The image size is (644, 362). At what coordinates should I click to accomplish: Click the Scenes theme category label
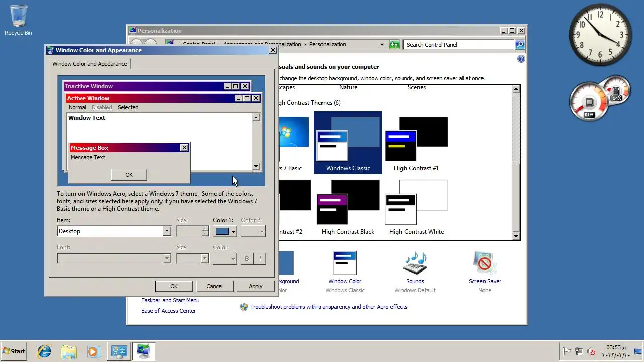[417, 87]
